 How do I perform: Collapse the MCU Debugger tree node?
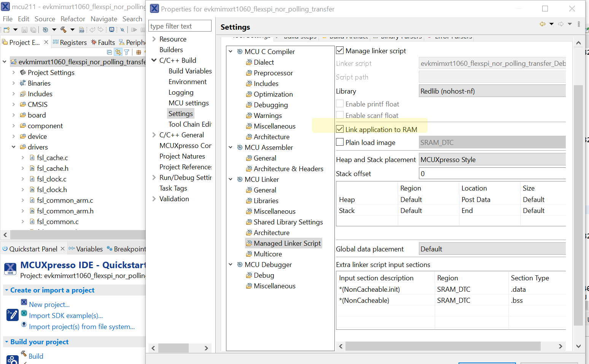pos(231,264)
